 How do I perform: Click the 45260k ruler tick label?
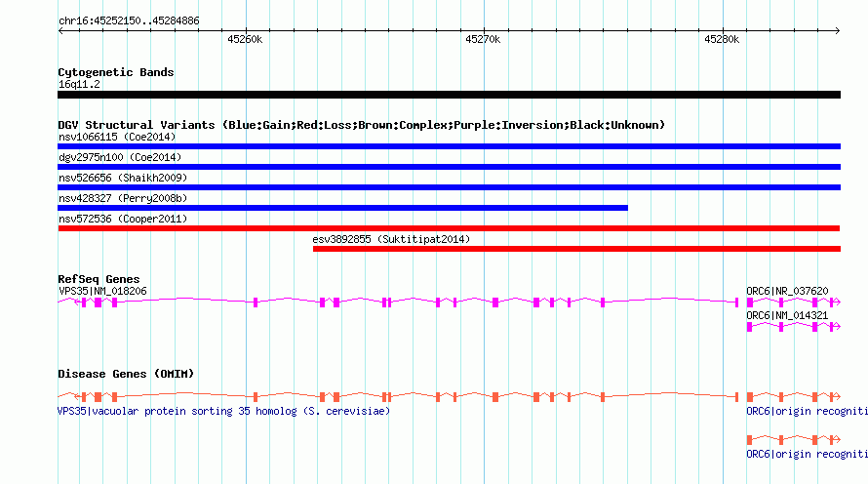pos(245,39)
